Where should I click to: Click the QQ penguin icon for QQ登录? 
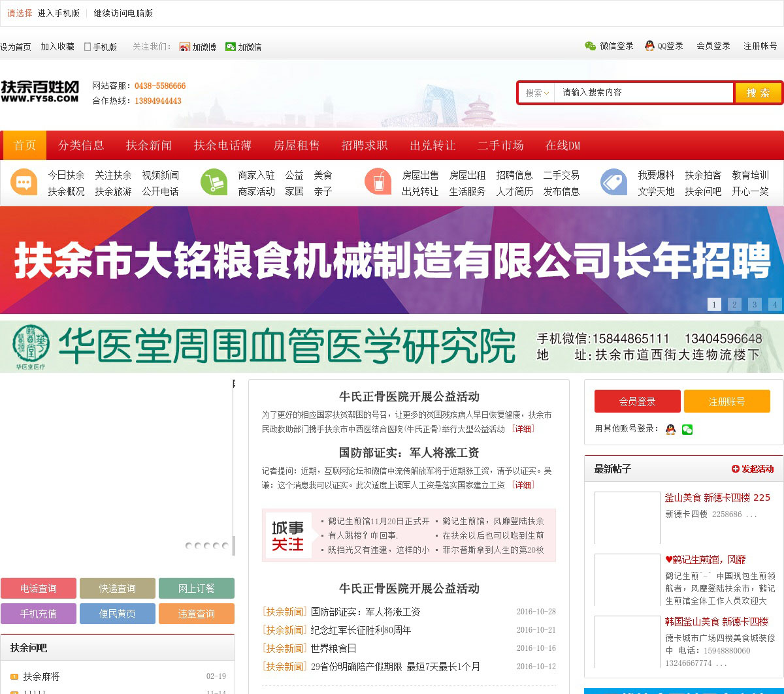point(649,46)
